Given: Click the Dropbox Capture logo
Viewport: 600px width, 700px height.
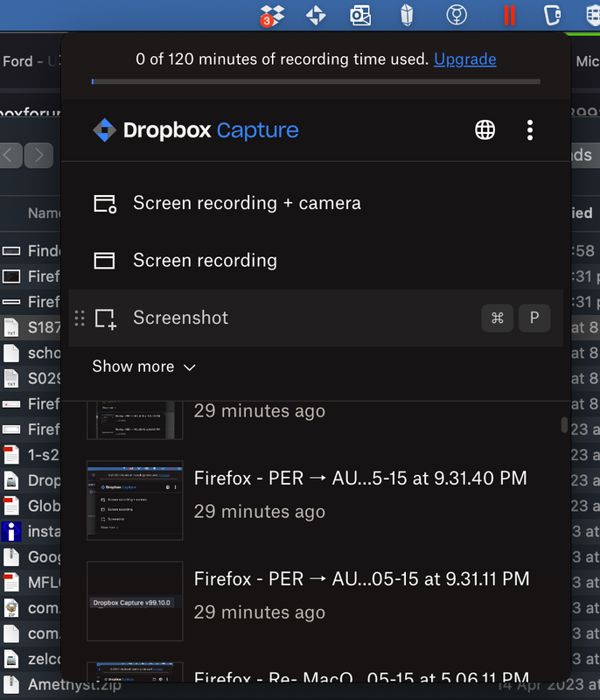Looking at the screenshot, I should 195,130.
